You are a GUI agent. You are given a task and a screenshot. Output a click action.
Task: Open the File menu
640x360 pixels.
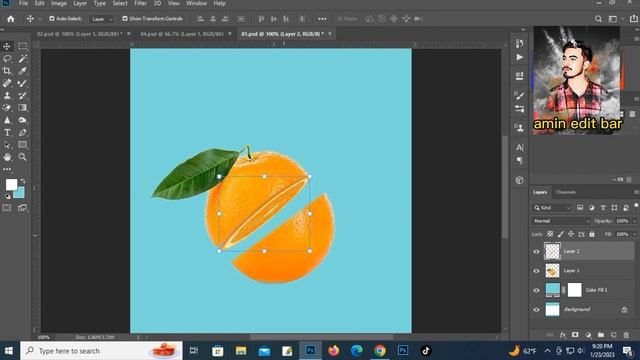[x=24, y=3]
